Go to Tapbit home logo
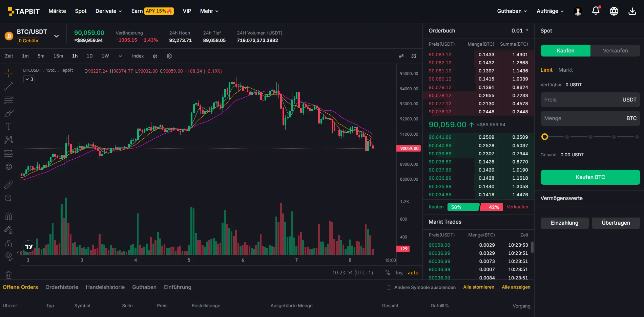 point(24,11)
